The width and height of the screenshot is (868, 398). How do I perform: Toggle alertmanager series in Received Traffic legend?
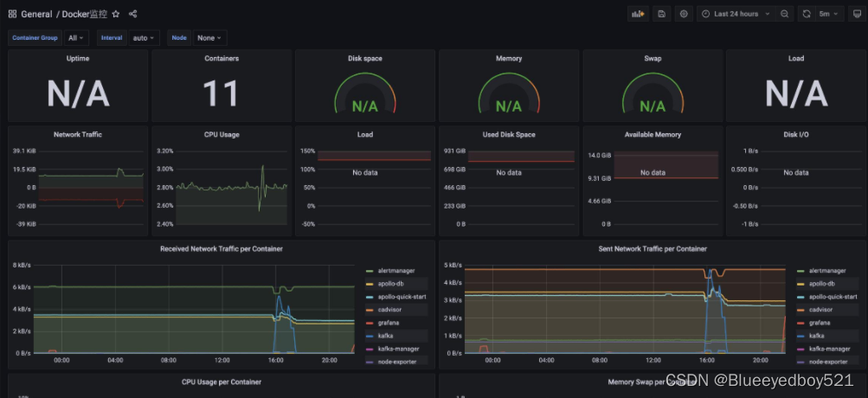coord(395,271)
